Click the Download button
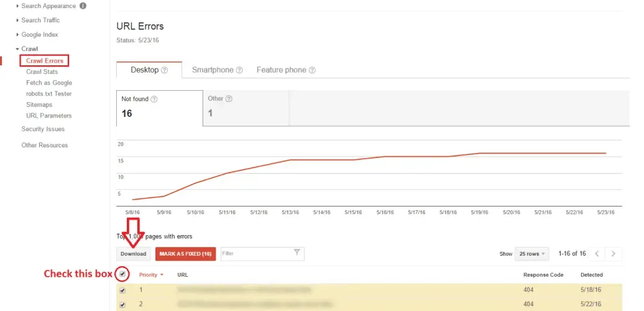Image resolution: width=644 pixels, height=311 pixels. tap(134, 254)
